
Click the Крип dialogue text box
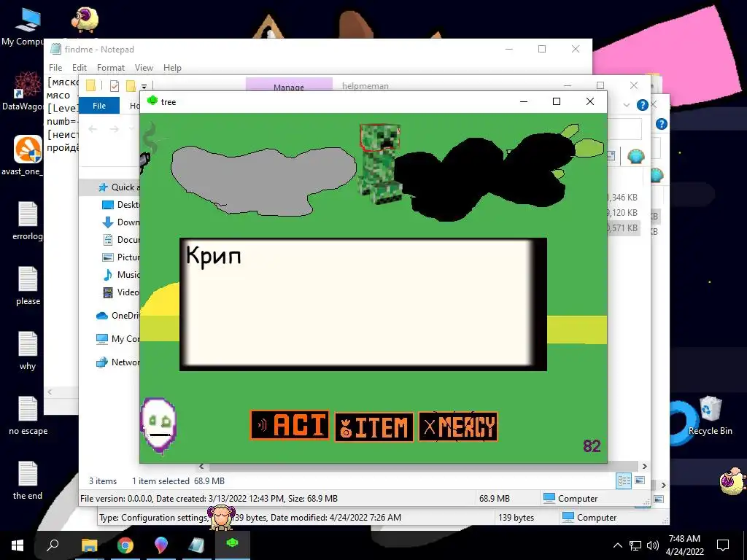(x=363, y=304)
